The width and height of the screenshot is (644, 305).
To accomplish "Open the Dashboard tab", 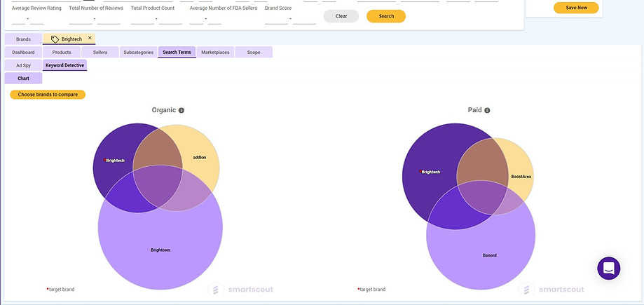I will 23,52.
